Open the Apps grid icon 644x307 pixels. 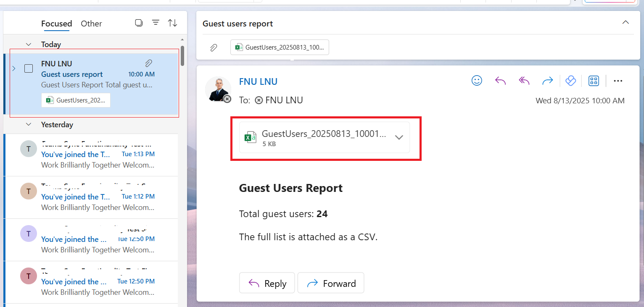click(x=594, y=81)
